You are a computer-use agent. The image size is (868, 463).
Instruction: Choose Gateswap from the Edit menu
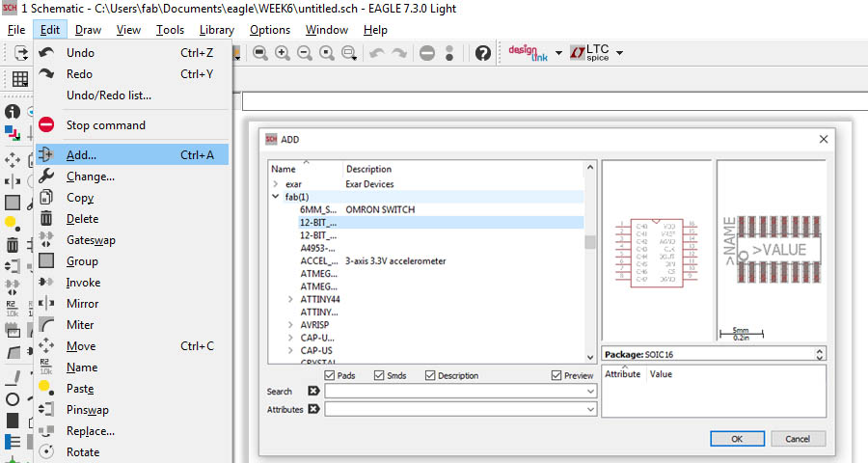point(132,240)
